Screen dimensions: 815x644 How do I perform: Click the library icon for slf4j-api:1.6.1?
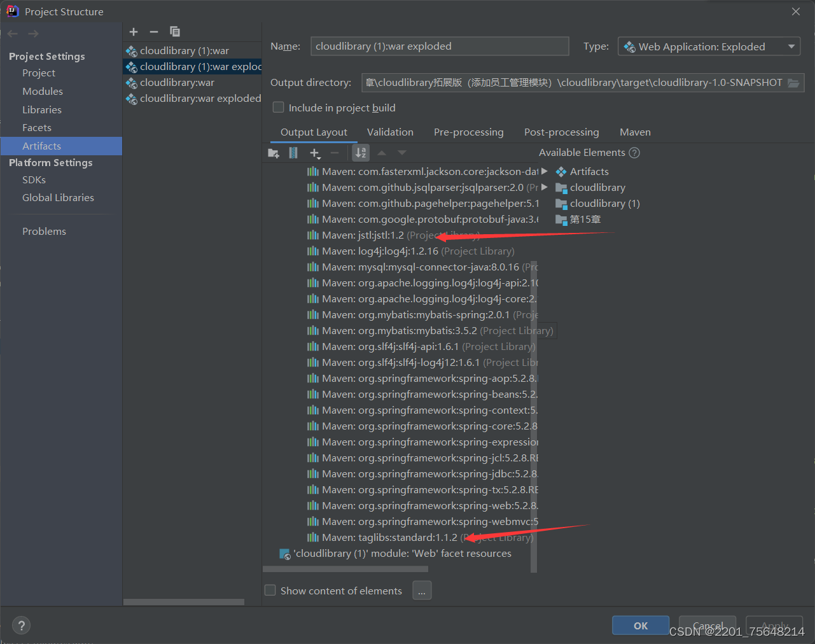313,347
